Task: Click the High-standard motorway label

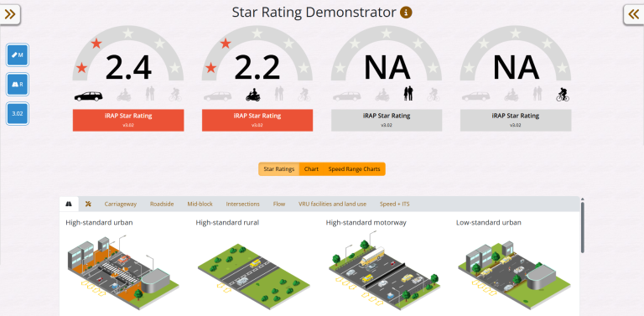Action: [x=366, y=222]
